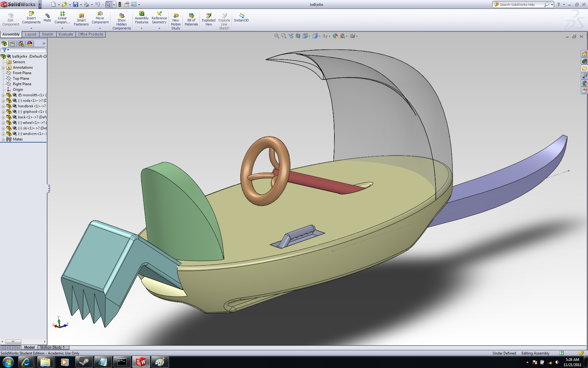The width and height of the screenshot is (588, 368).
Task: Open the Motion Study 1 tab
Action: 52,347
